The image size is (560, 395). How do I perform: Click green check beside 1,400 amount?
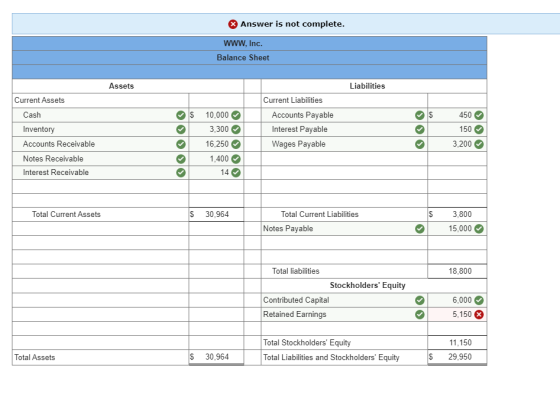click(x=236, y=159)
